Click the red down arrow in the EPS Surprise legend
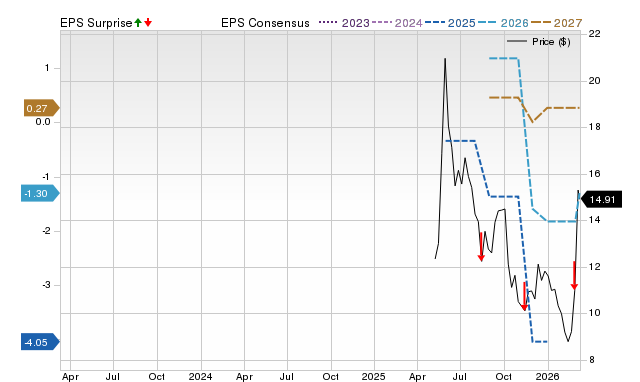640x382 pixels. [x=148, y=22]
